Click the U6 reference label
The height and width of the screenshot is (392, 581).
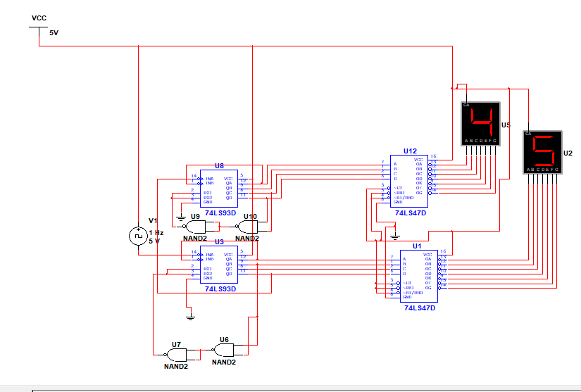pyautogui.click(x=224, y=339)
